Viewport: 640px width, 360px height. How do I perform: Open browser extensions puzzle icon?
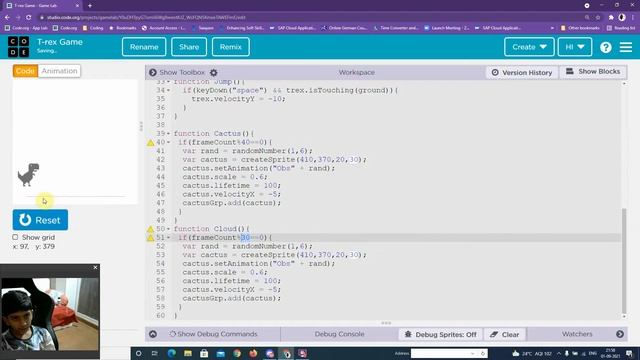[x=611, y=18]
